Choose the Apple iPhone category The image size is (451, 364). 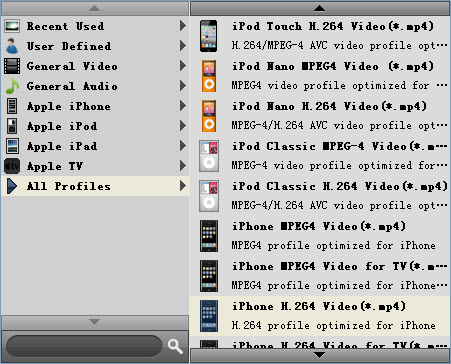(x=95, y=106)
